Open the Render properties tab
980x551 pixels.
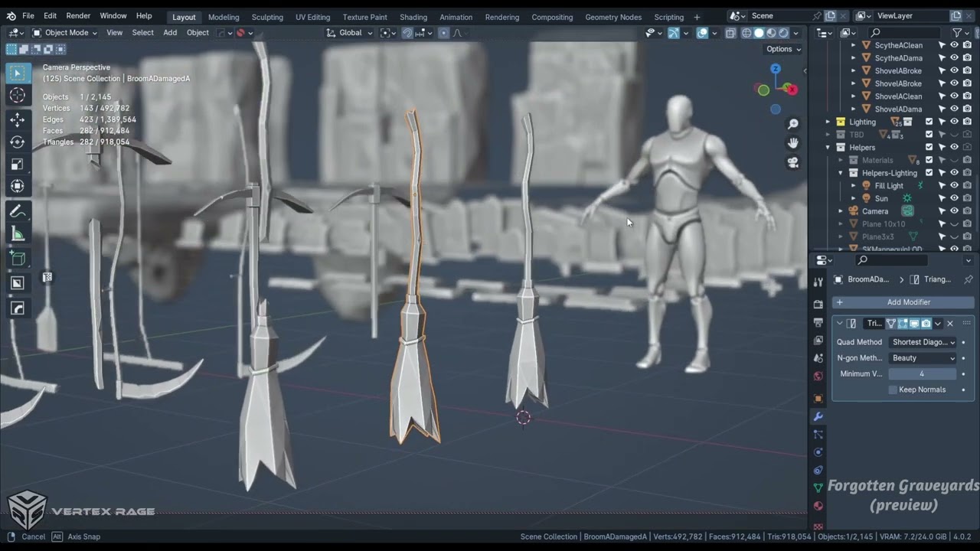click(818, 304)
